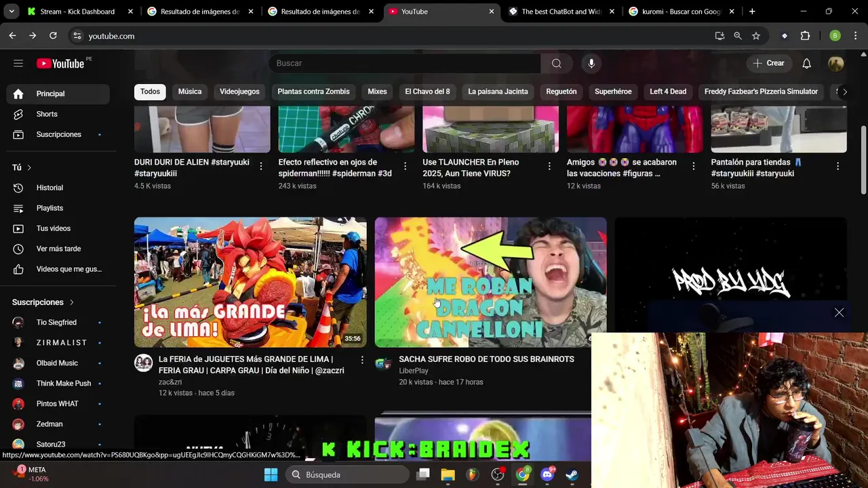Open the YouTube hamburger guide menu
Image resolution: width=868 pixels, height=488 pixels.
click(18, 63)
